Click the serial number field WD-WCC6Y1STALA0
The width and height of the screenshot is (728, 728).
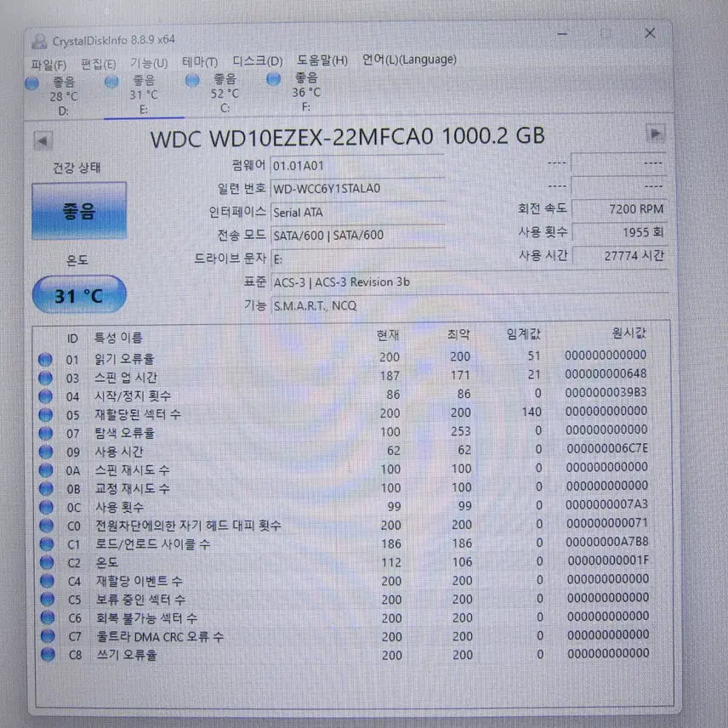[357, 189]
